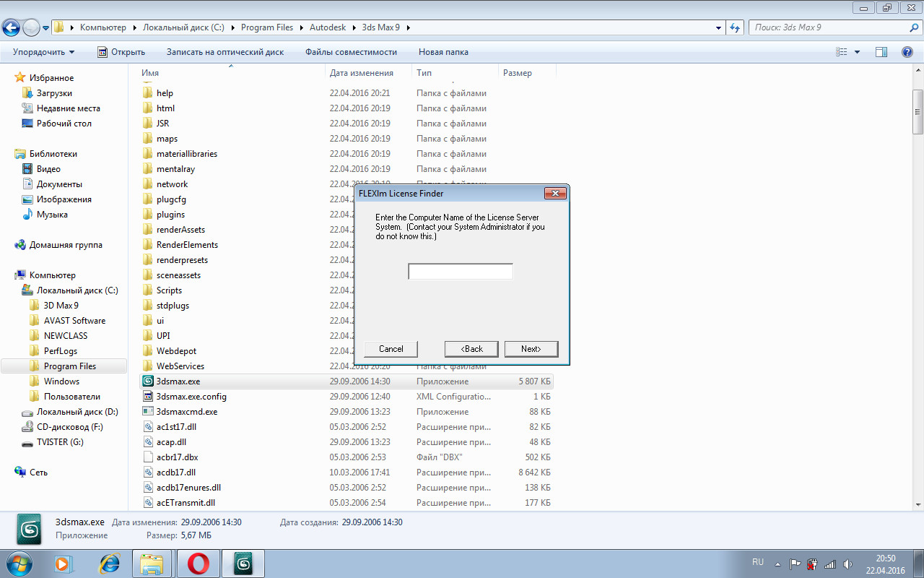Click Next> in FLEXlm License Finder
924x578 pixels.
coord(531,349)
